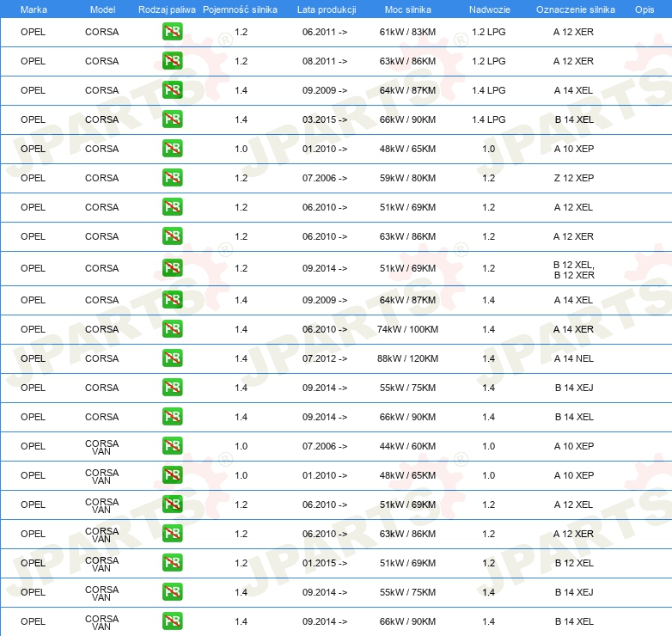This screenshot has width=672, height=636.
Task: Click the 01.2015 -> production date
Action: (325, 563)
